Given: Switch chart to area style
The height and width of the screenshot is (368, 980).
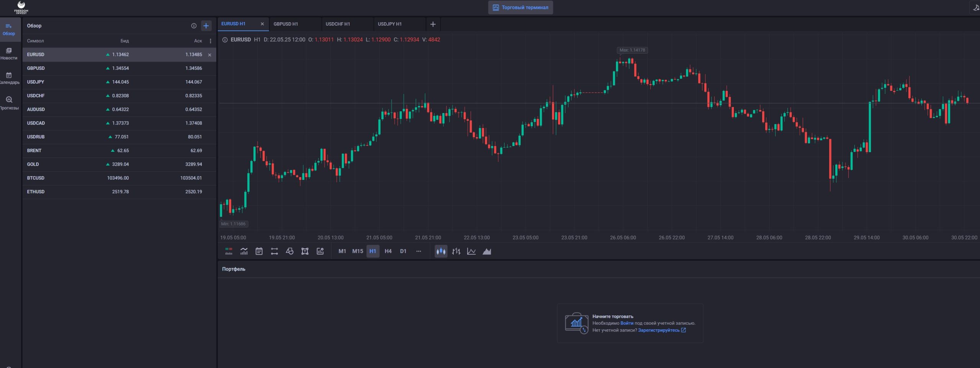Looking at the screenshot, I should tap(487, 251).
